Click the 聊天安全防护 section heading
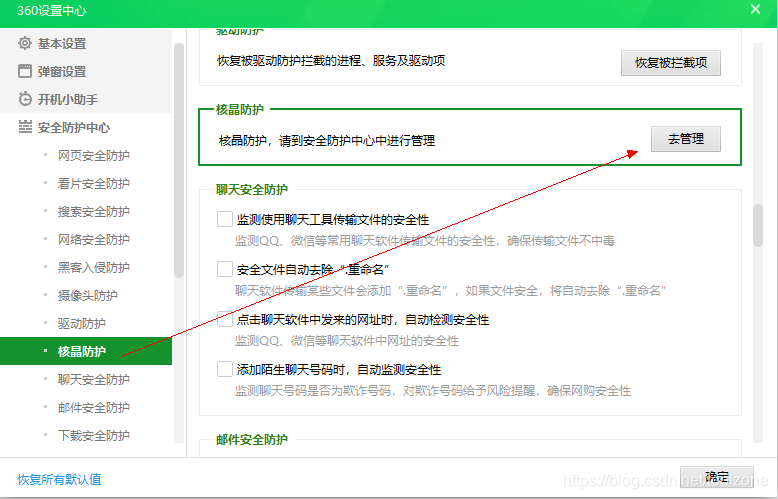Screen dimensions: 778x499 (252, 189)
